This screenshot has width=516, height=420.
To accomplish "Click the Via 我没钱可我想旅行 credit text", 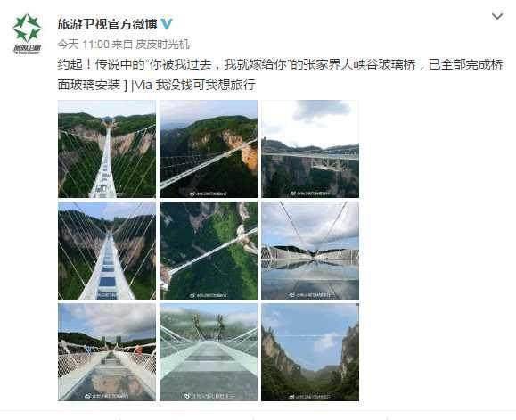I will (x=195, y=86).
